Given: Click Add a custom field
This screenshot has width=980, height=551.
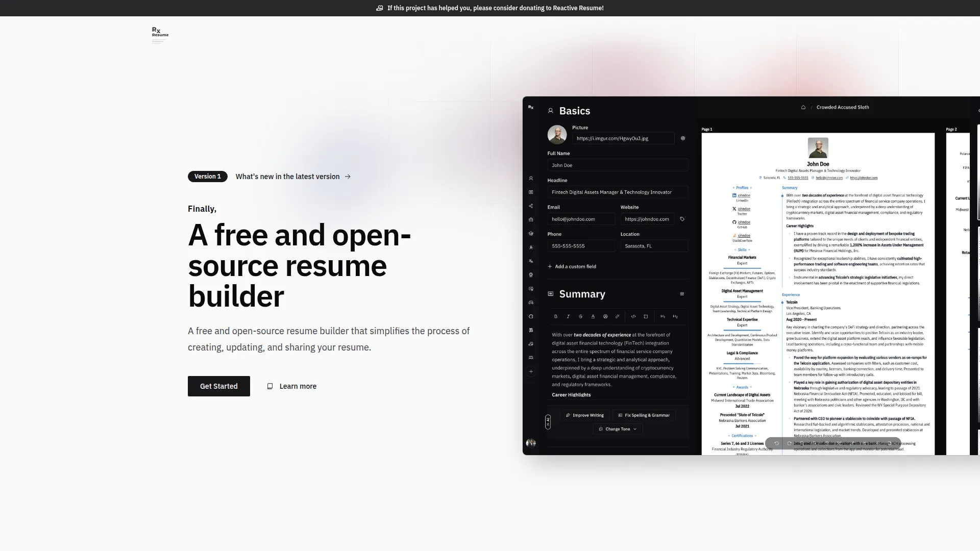Looking at the screenshot, I should pyautogui.click(x=572, y=266).
